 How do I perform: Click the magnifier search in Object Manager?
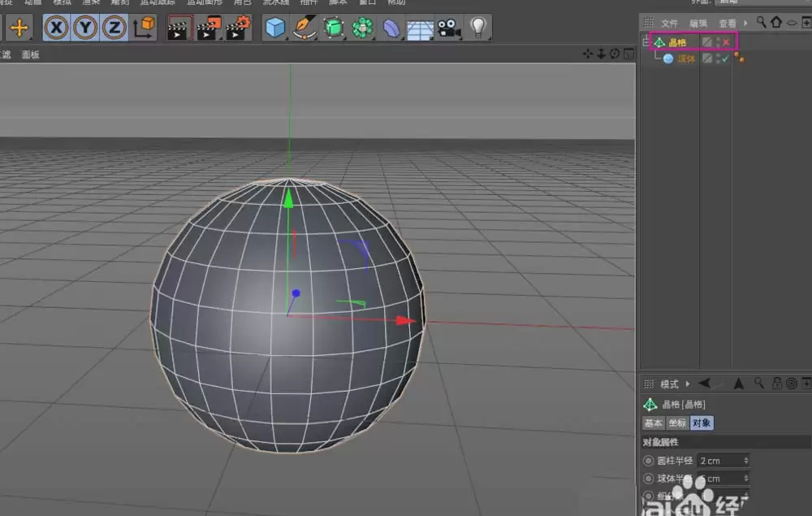(762, 23)
